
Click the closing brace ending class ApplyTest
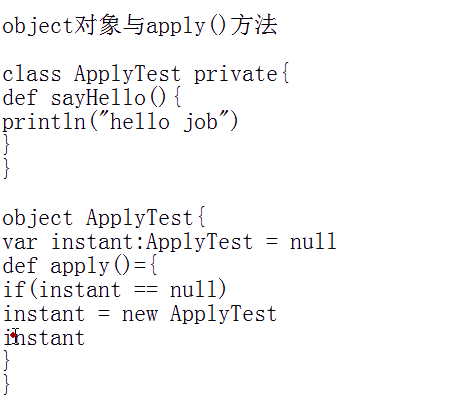tap(6, 169)
